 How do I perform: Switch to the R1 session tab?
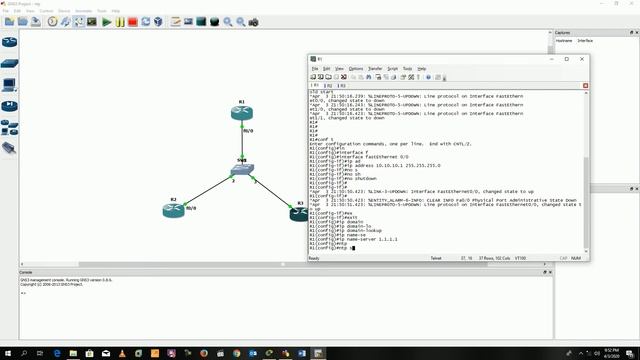tap(315, 86)
